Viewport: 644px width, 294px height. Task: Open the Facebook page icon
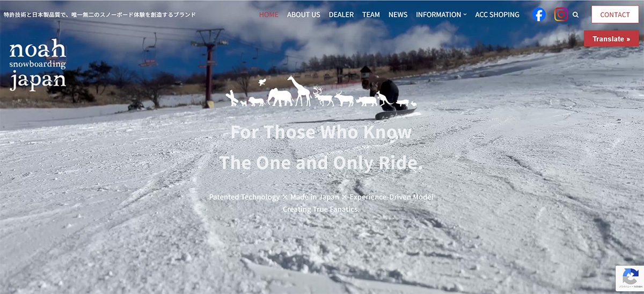tap(539, 15)
